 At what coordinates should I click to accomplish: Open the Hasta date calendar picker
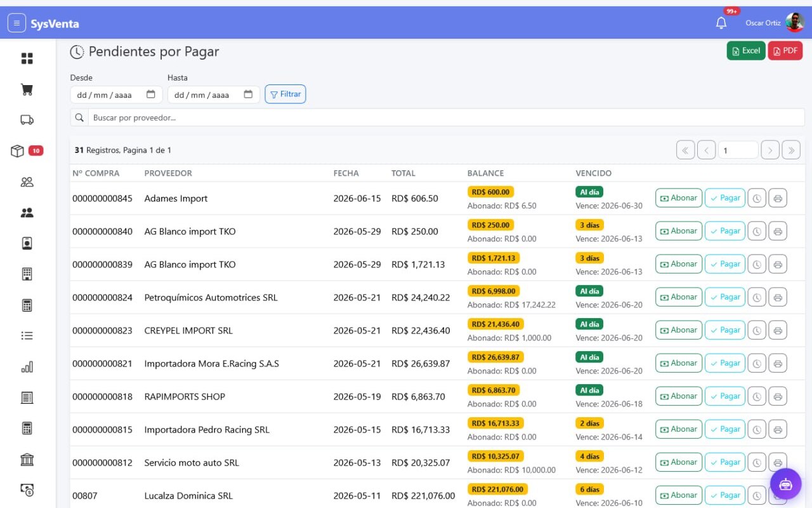click(248, 94)
